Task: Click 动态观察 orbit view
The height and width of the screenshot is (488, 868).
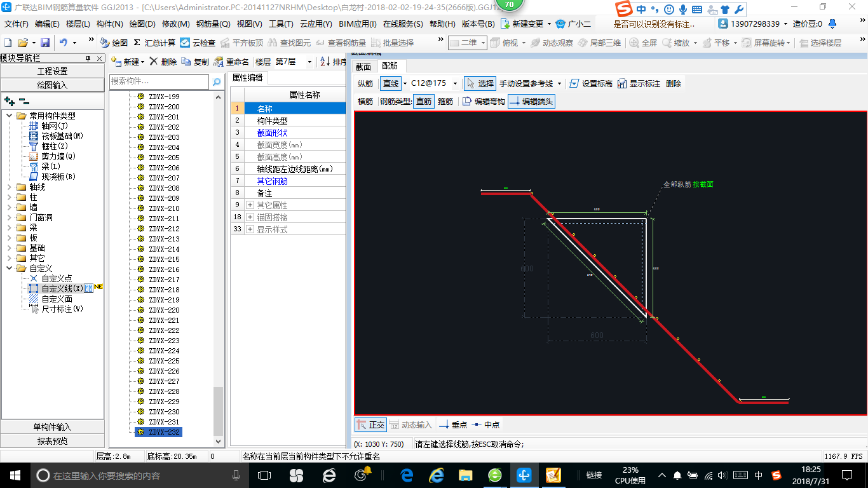Action: pyautogui.click(x=552, y=43)
